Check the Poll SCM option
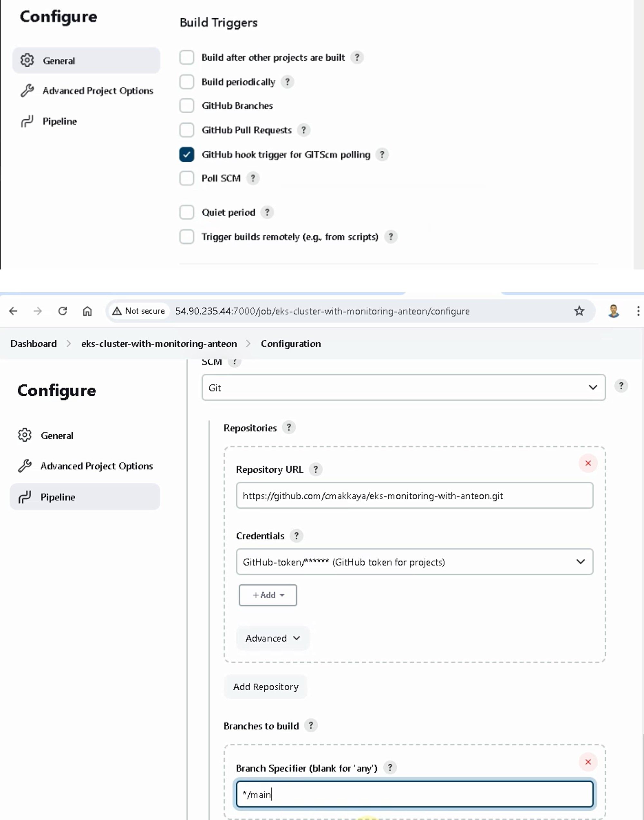The width and height of the screenshot is (644, 820). (x=187, y=178)
